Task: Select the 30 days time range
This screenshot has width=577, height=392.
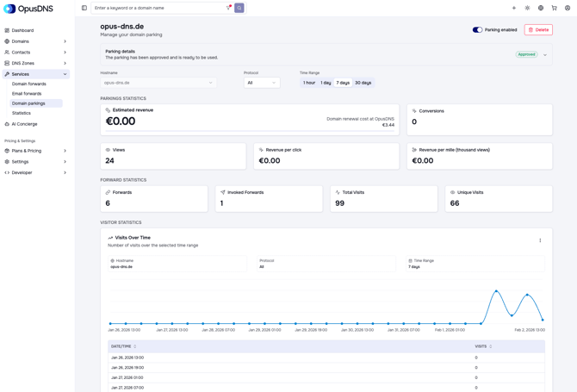Action: click(x=363, y=83)
